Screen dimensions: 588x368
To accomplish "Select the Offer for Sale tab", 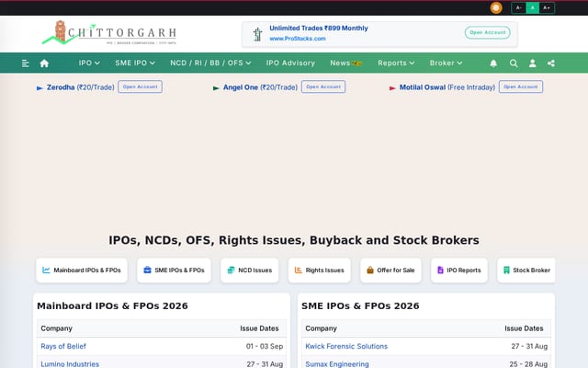I will 390,270.
